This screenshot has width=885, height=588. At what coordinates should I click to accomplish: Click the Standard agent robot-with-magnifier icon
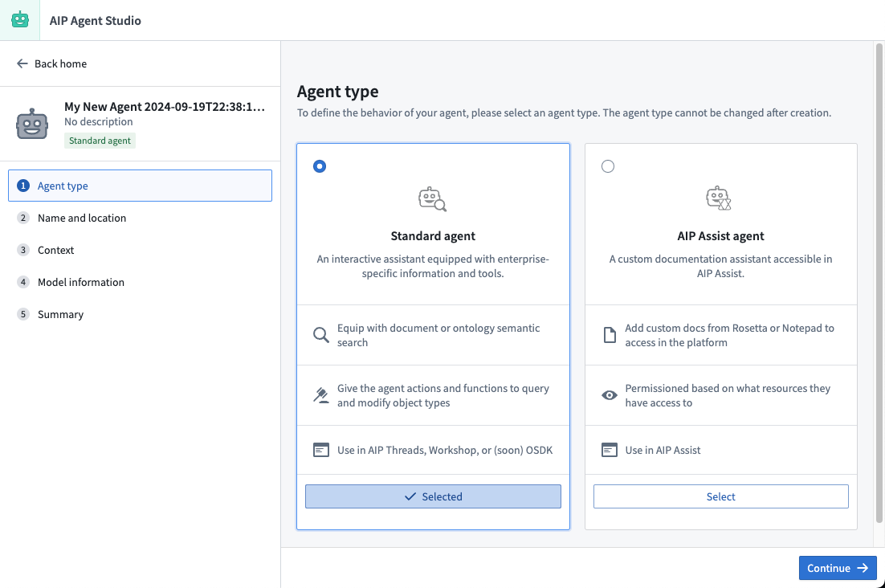click(x=433, y=199)
